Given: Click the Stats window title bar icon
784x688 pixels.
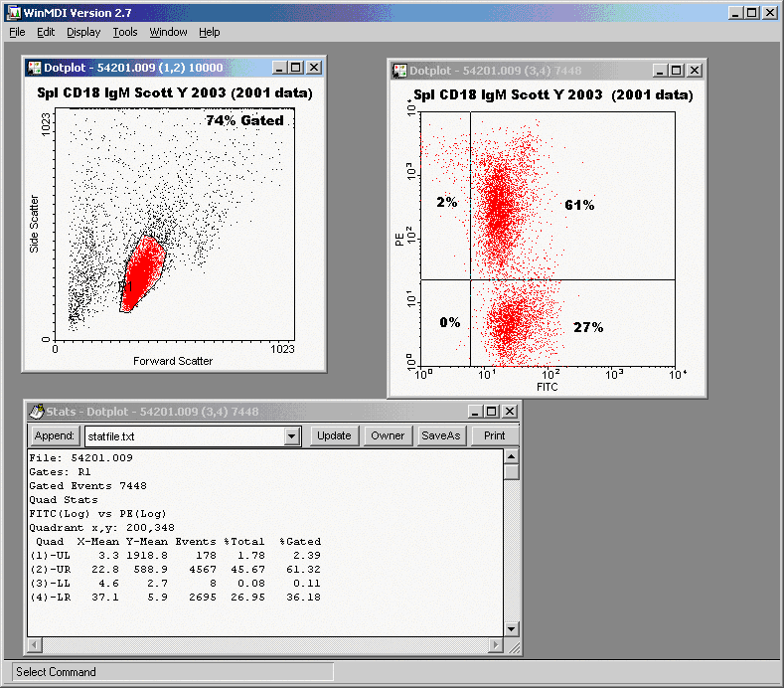Looking at the screenshot, I should pos(36,412).
